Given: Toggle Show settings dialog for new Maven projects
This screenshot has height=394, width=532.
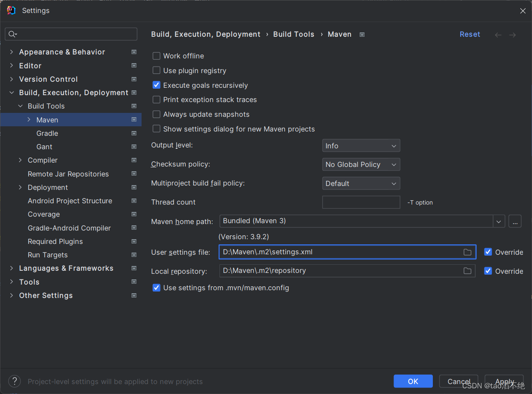Looking at the screenshot, I should (156, 129).
